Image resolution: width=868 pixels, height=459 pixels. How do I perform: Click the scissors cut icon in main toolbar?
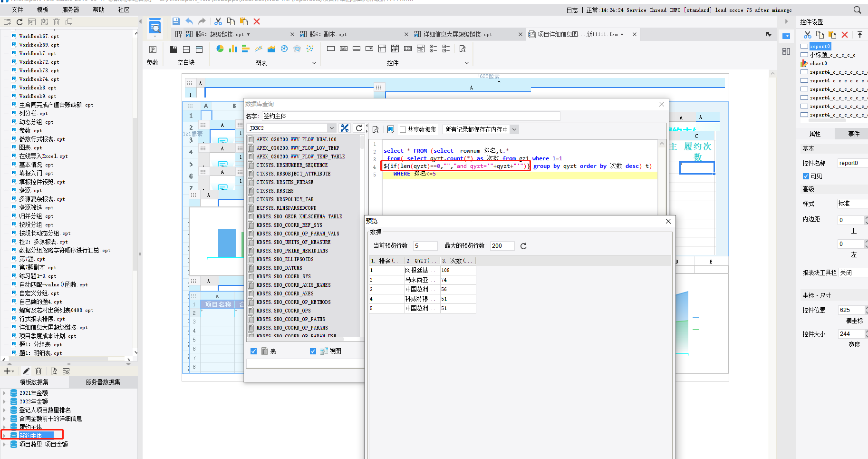coord(218,21)
